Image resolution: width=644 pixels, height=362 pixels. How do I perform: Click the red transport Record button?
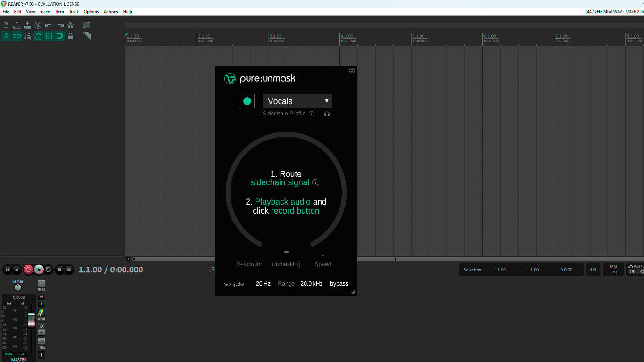[x=28, y=270]
